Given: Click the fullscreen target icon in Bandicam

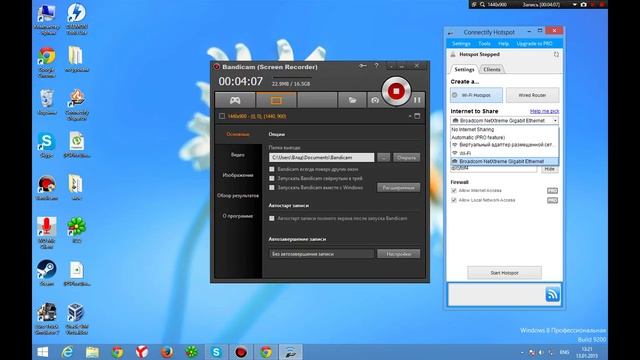Looking at the screenshot, I should point(417,116).
